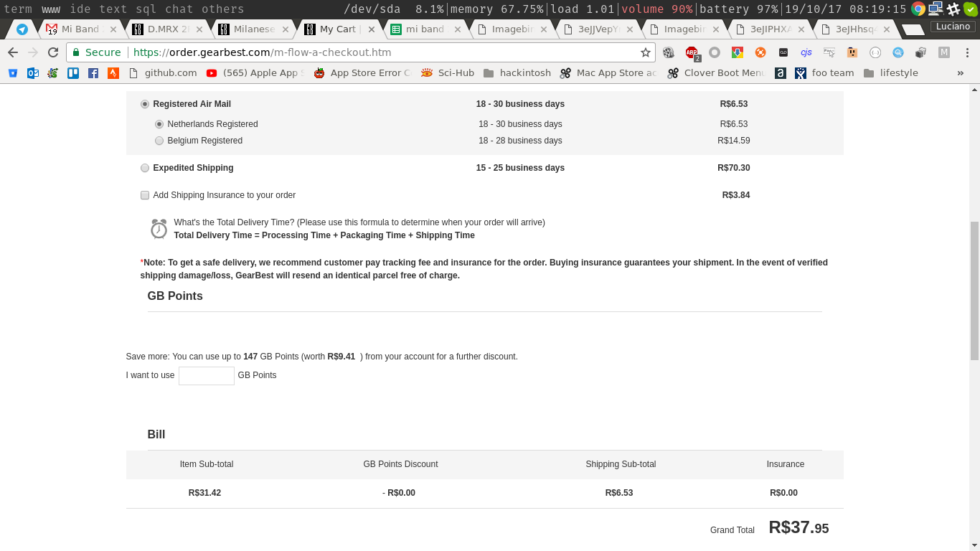Select Netherlands Registered radio option
The image size is (980, 551).
click(159, 124)
